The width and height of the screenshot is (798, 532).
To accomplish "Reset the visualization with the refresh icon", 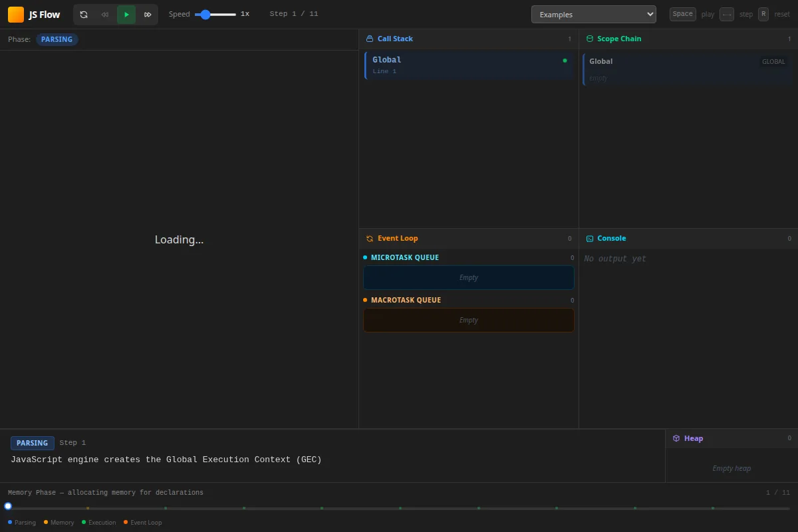I will click(x=84, y=15).
